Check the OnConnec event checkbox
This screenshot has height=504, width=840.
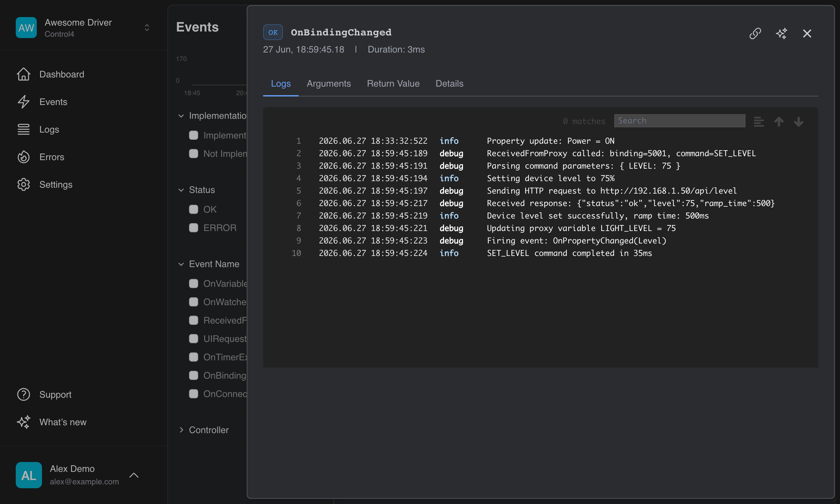pos(194,393)
